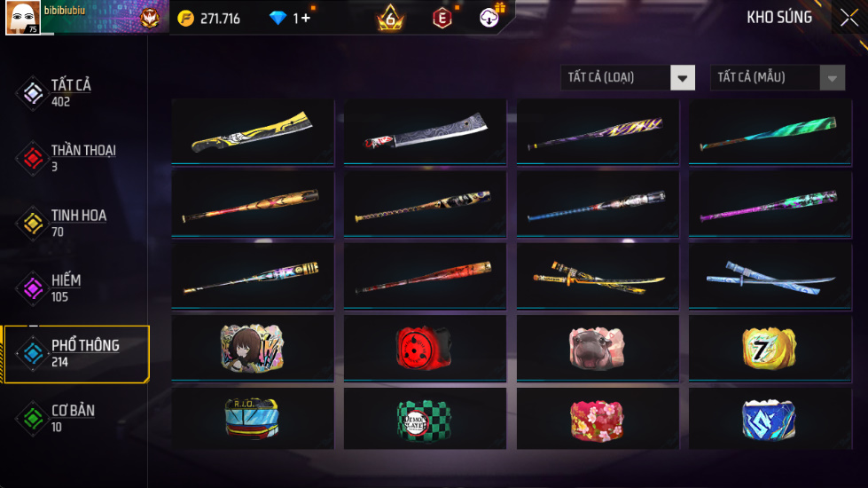
Task: Open the player rank emblem badge
Action: tap(150, 19)
